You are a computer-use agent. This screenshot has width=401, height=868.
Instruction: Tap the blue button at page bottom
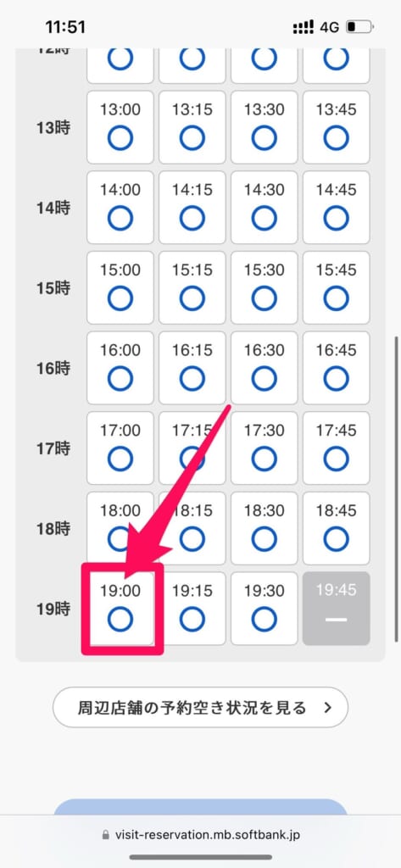click(x=200, y=807)
